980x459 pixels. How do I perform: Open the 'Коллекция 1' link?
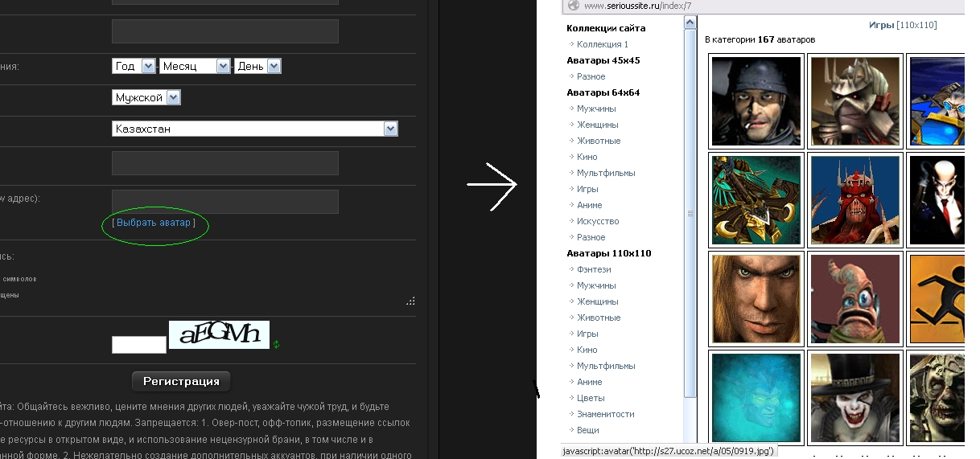point(603,44)
